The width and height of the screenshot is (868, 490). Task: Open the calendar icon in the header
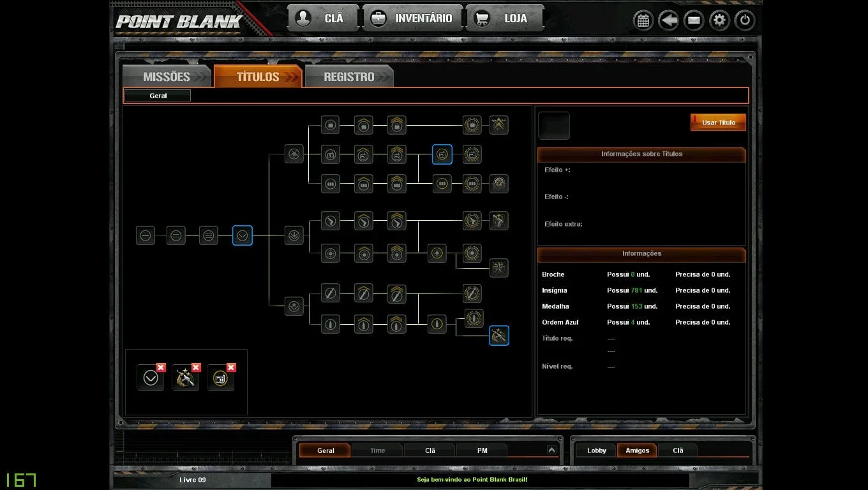pyautogui.click(x=643, y=20)
